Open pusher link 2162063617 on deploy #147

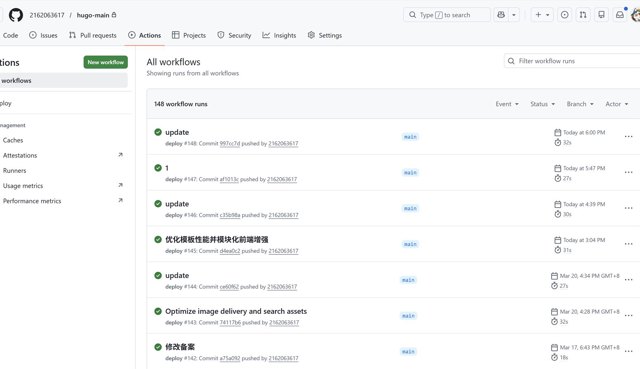point(282,179)
